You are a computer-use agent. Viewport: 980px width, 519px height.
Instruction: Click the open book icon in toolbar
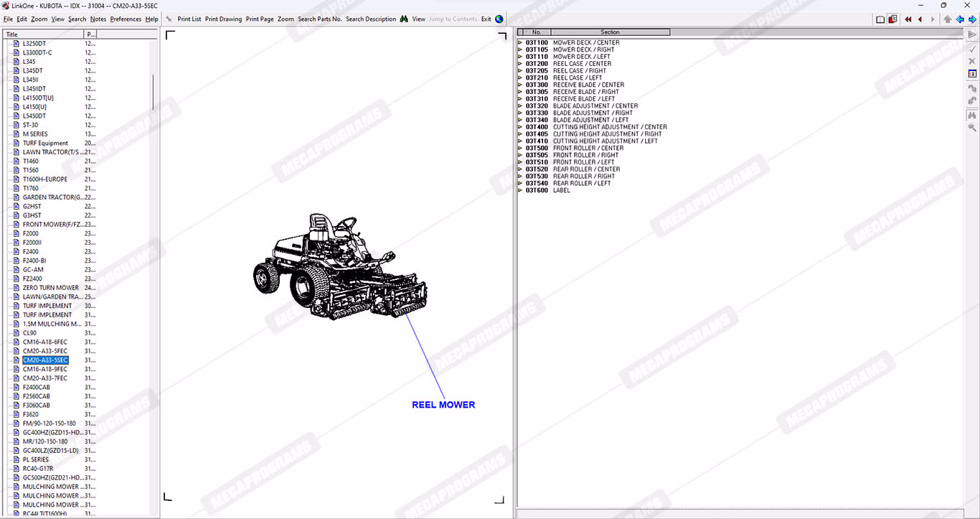[880, 19]
